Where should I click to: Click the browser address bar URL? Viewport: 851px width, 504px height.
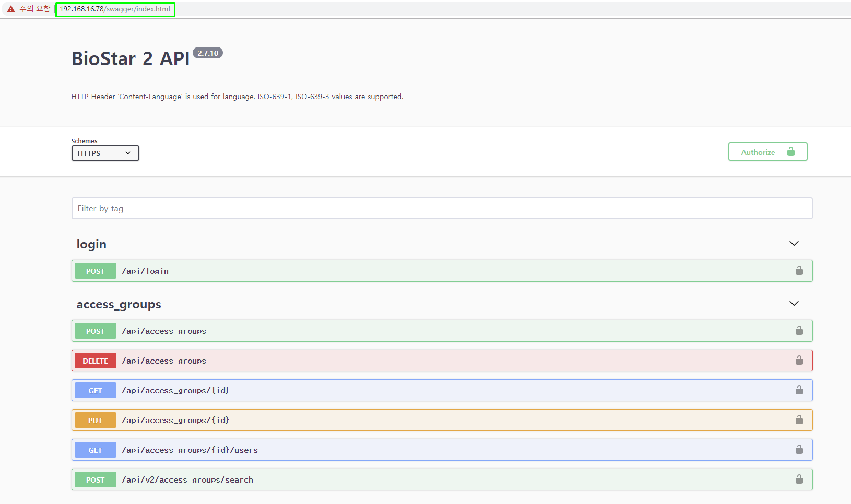point(115,9)
